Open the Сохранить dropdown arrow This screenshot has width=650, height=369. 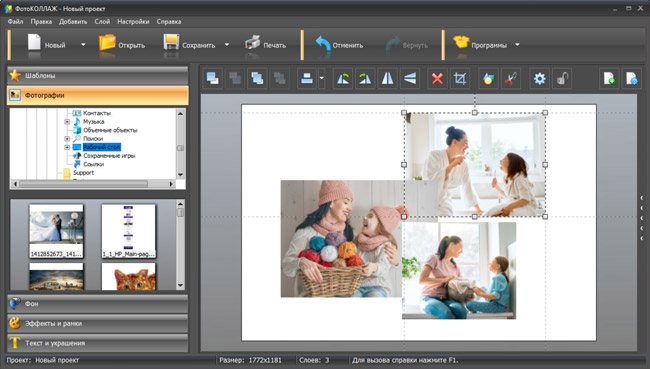pos(227,44)
